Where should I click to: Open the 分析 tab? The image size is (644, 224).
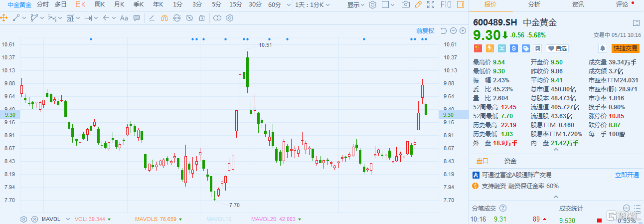tap(534, 4)
